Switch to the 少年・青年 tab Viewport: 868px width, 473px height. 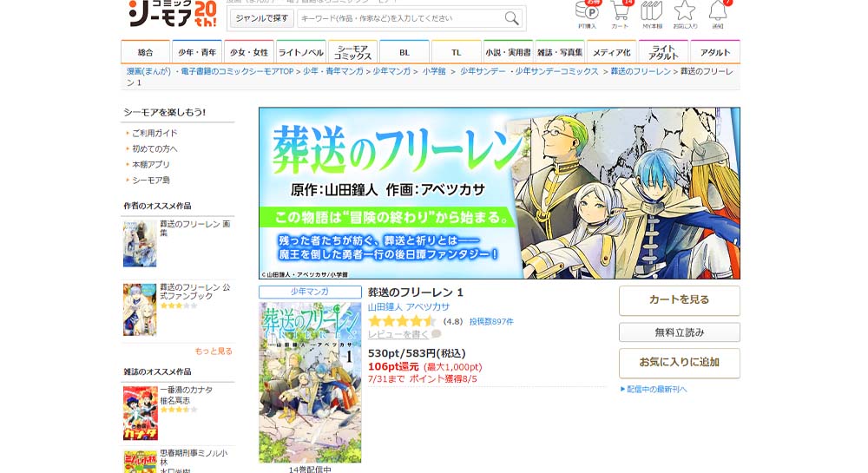(x=197, y=52)
